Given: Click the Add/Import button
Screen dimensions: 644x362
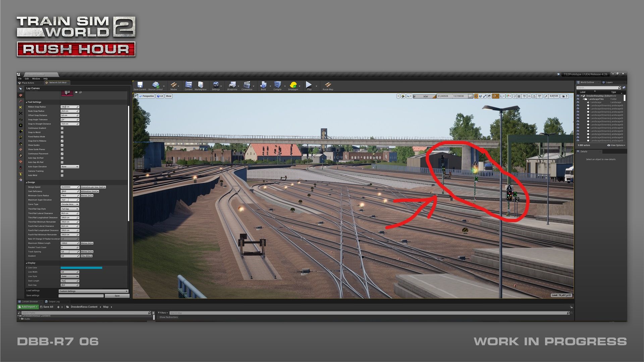Looking at the screenshot, I should click(x=28, y=307).
